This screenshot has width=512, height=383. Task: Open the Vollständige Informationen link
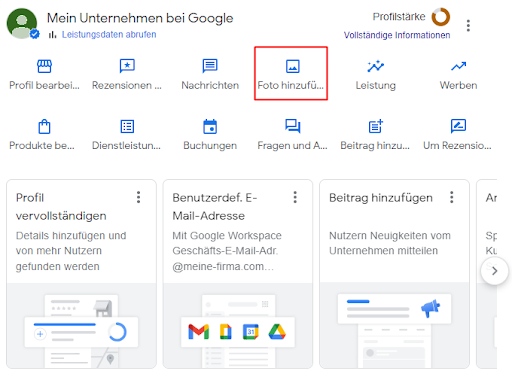tap(397, 35)
